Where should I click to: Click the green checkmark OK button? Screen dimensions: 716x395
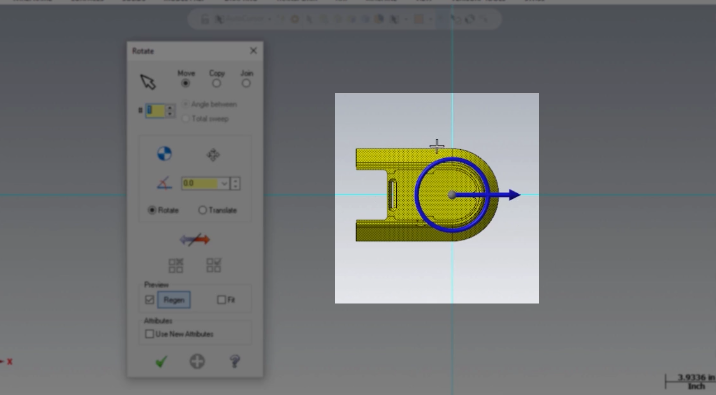[161, 362]
